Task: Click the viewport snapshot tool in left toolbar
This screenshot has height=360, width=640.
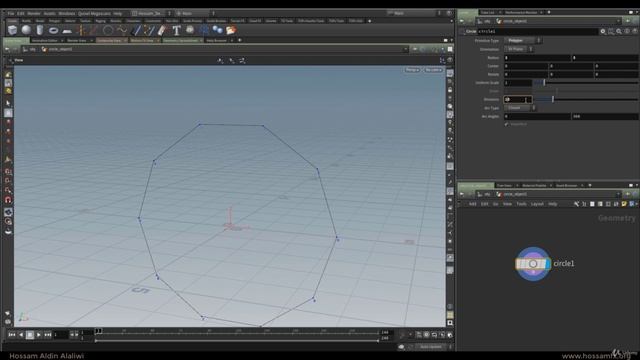Action: click(x=8, y=83)
